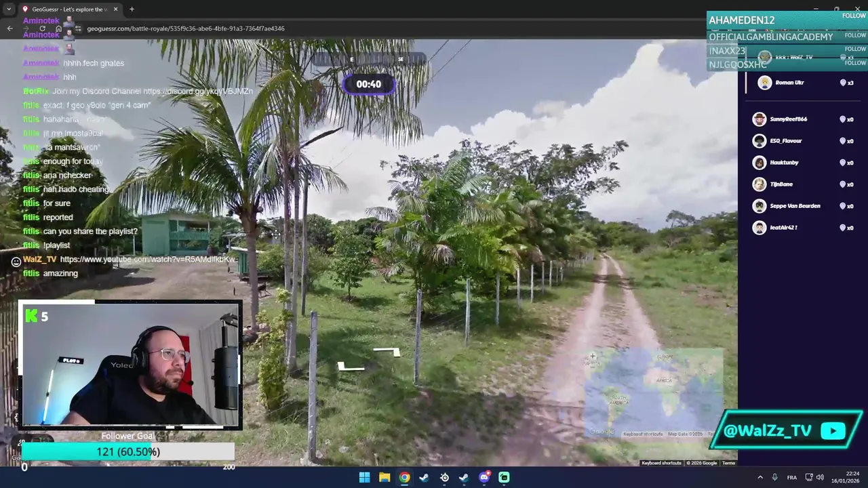
Task: Close the GeoGuessr tab
Action: click(115, 9)
